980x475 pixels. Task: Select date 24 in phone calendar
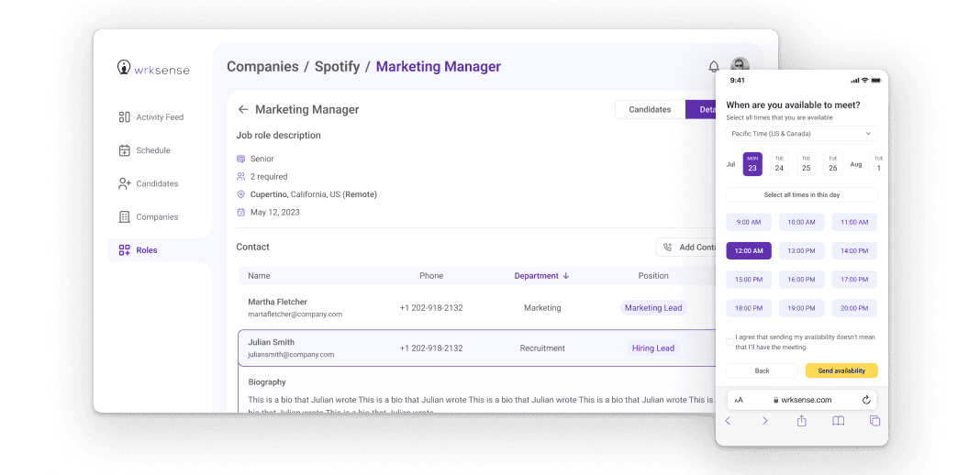tap(779, 164)
